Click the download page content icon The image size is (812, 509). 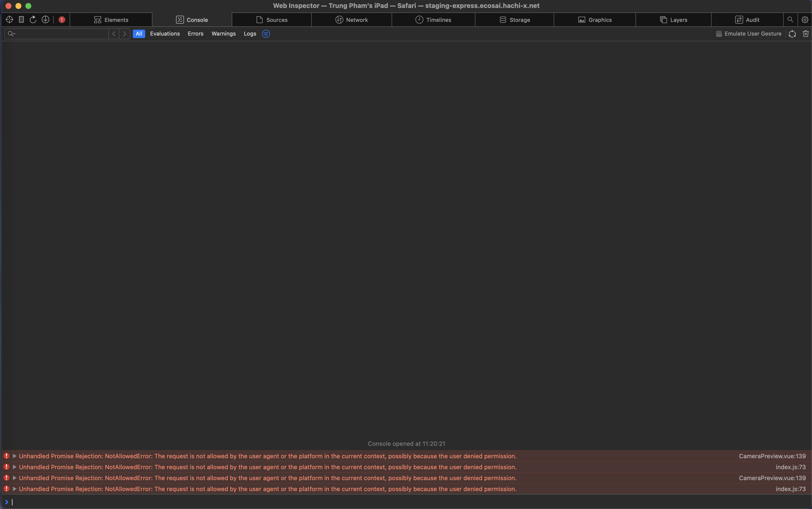45,19
